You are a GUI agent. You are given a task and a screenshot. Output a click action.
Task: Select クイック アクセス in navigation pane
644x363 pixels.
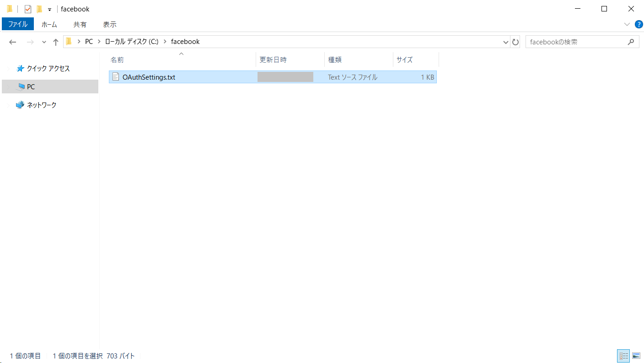pos(48,68)
